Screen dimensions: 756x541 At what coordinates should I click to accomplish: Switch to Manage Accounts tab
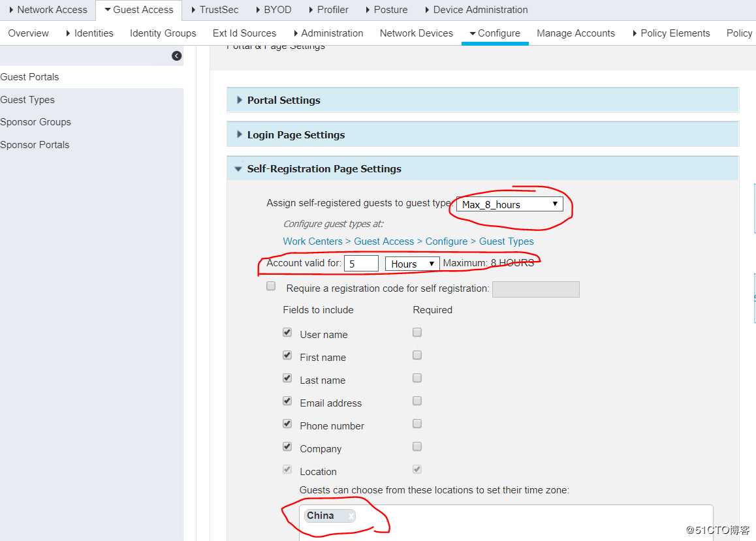point(576,33)
